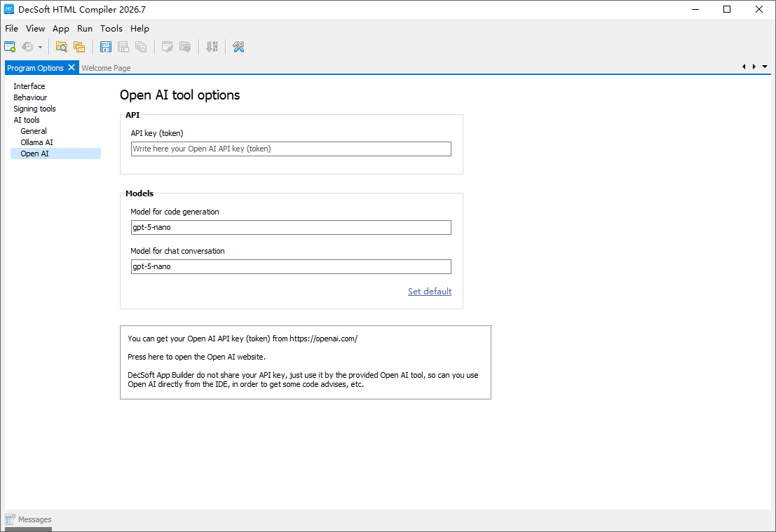Open the Help menu
Viewport: 776px width, 532px height.
(139, 29)
